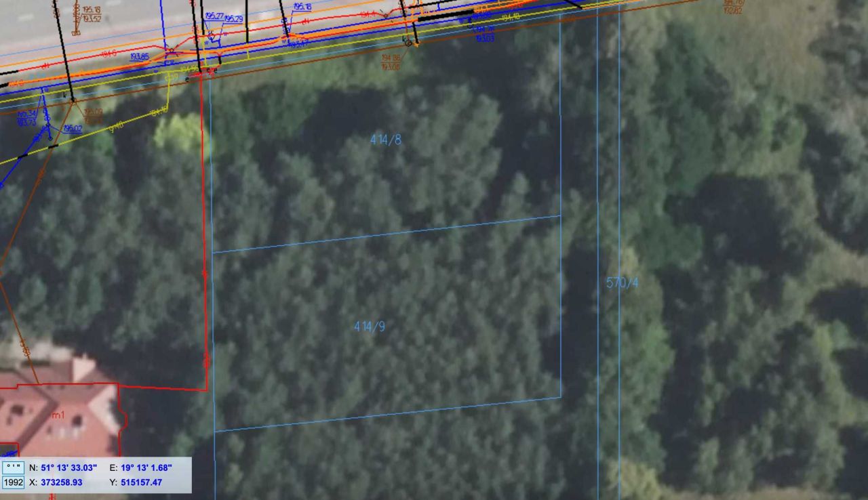Click the blue elevation label 195.27

coord(214,16)
